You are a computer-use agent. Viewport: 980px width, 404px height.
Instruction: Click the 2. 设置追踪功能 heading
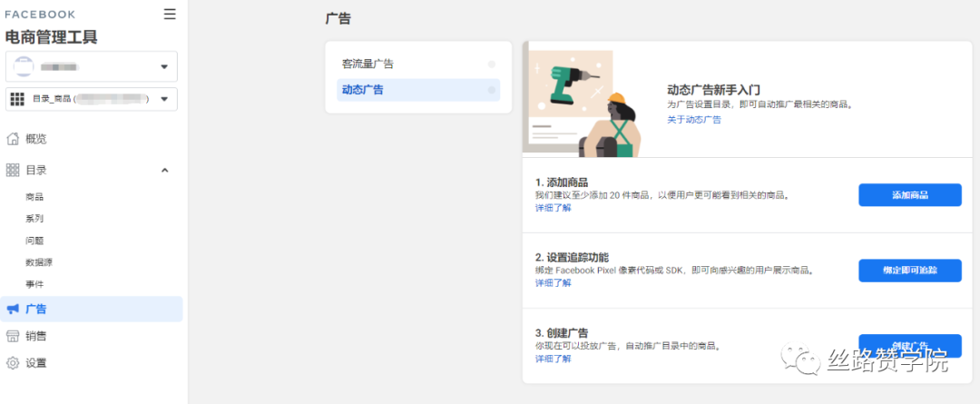pyautogui.click(x=572, y=258)
